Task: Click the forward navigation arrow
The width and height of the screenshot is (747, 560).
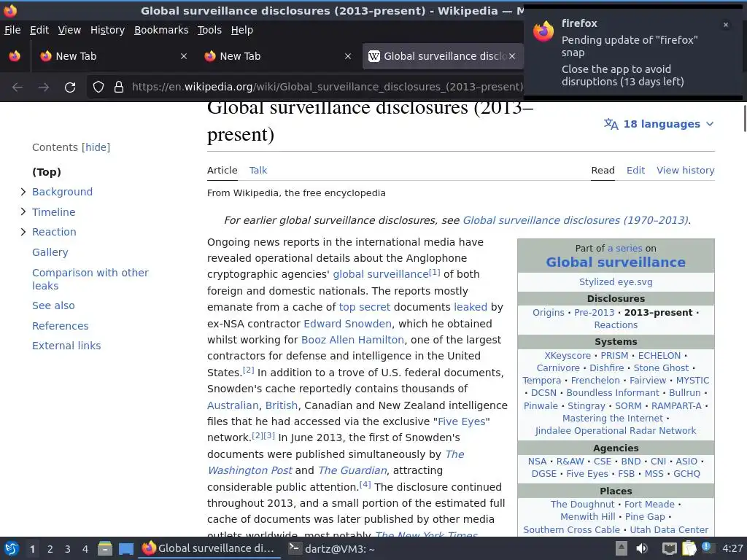Action: pos(44,87)
